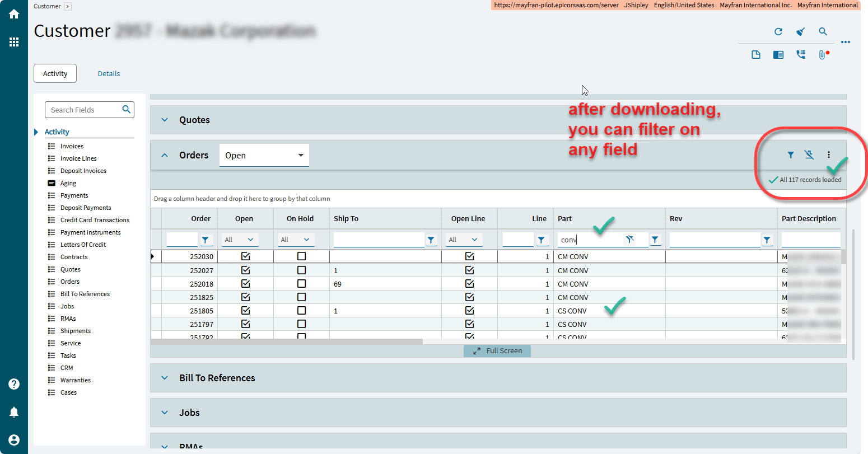Clear the Part column 'conv' filter

pyautogui.click(x=630, y=240)
